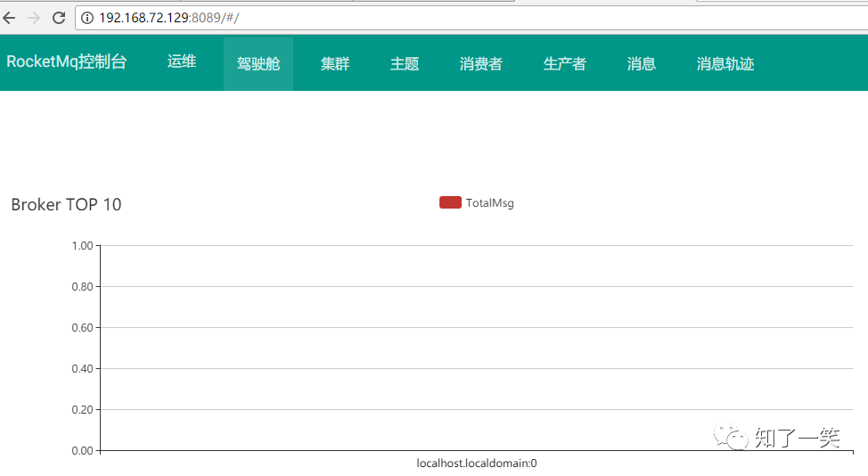Toggle the red TotalMsg legend swatch
Image resolution: width=868 pixels, height=476 pixels.
[450, 202]
